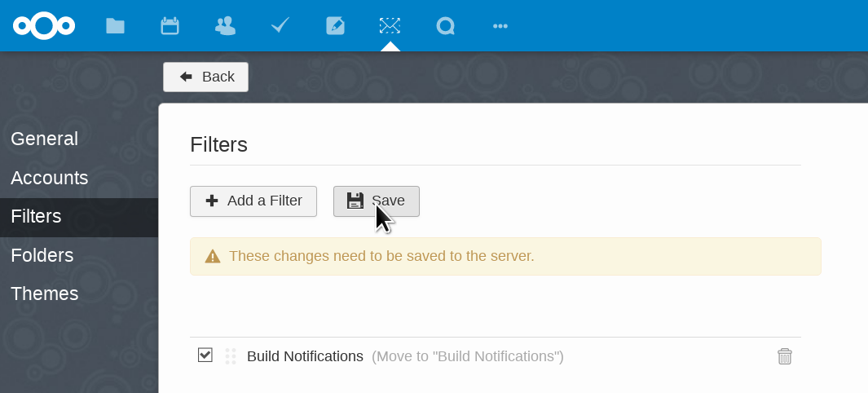Viewport: 868px width, 393px height.
Task: Expand the more apps ellipsis menu
Action: pyautogui.click(x=500, y=26)
